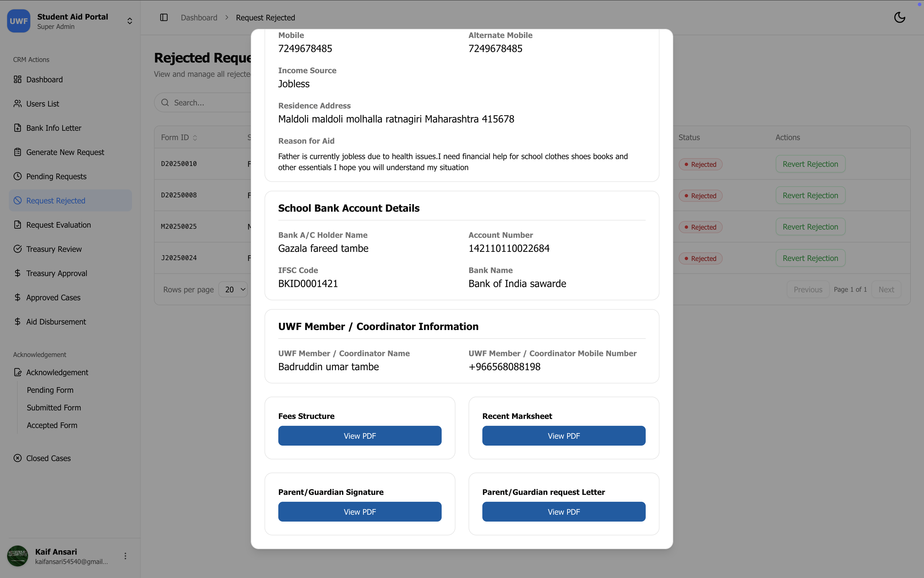Click Bank of India sawarde value

point(517,284)
